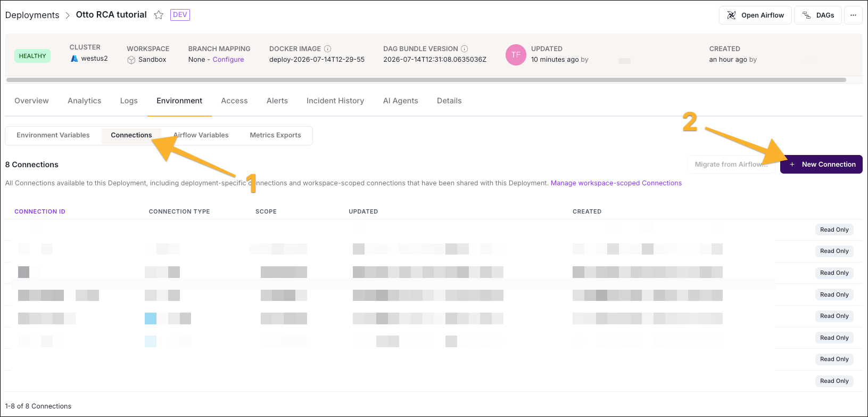Go back to Deployments breadcrumb
The width and height of the screenshot is (868, 417).
[x=32, y=15]
